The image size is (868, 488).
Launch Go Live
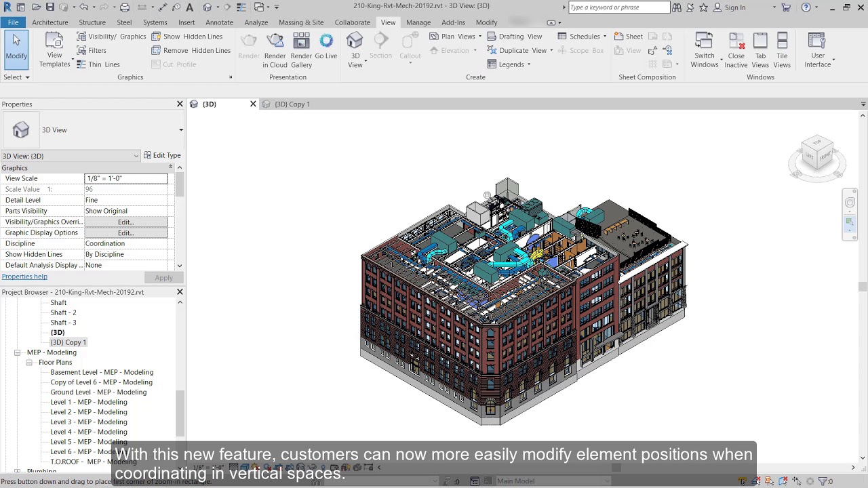coord(326,47)
